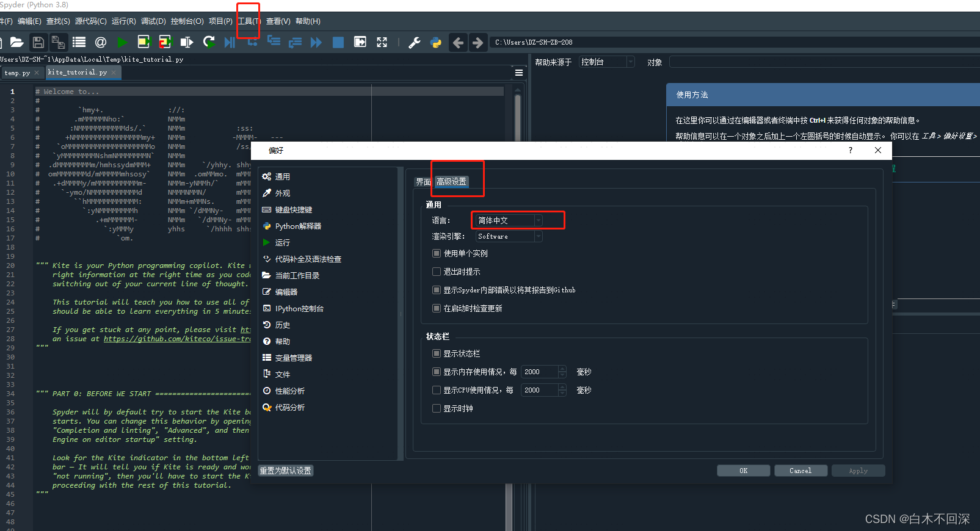Enable the 显示时钟 checkbox

[x=437, y=408]
